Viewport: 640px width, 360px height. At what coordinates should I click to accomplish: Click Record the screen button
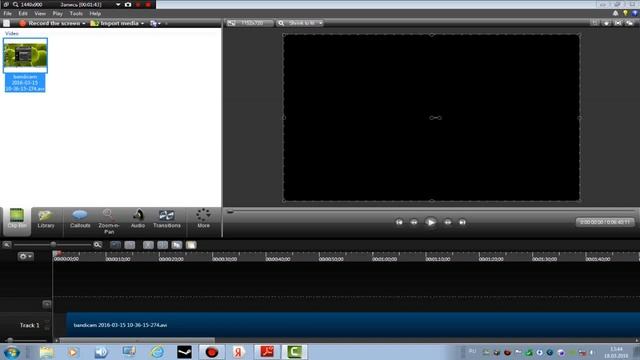[x=50, y=23]
